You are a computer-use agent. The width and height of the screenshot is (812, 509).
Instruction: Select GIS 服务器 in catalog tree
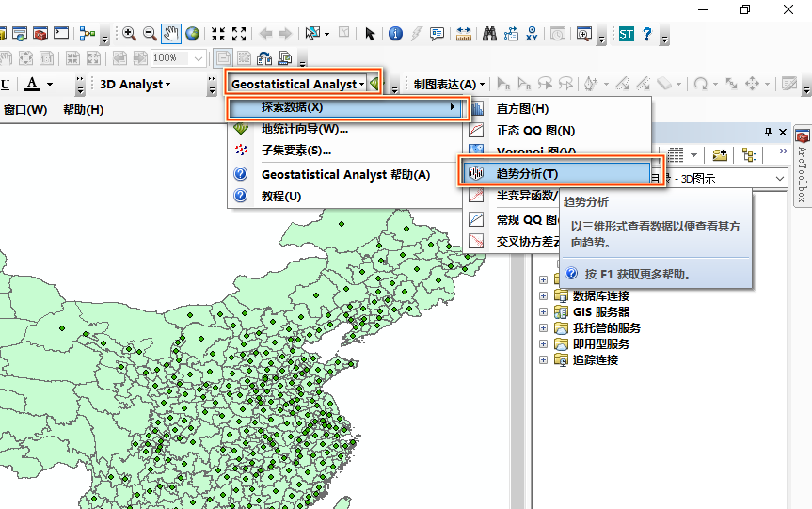pyautogui.click(x=600, y=311)
